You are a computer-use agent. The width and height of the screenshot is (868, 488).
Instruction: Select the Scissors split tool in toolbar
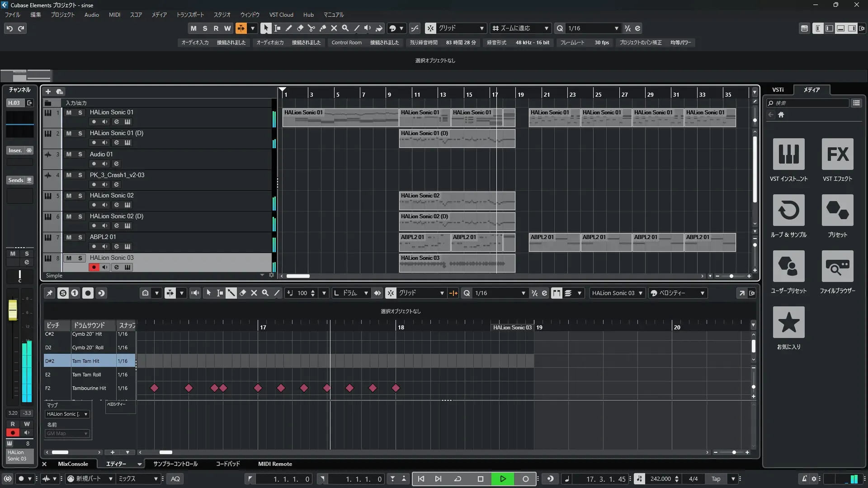[x=311, y=28]
